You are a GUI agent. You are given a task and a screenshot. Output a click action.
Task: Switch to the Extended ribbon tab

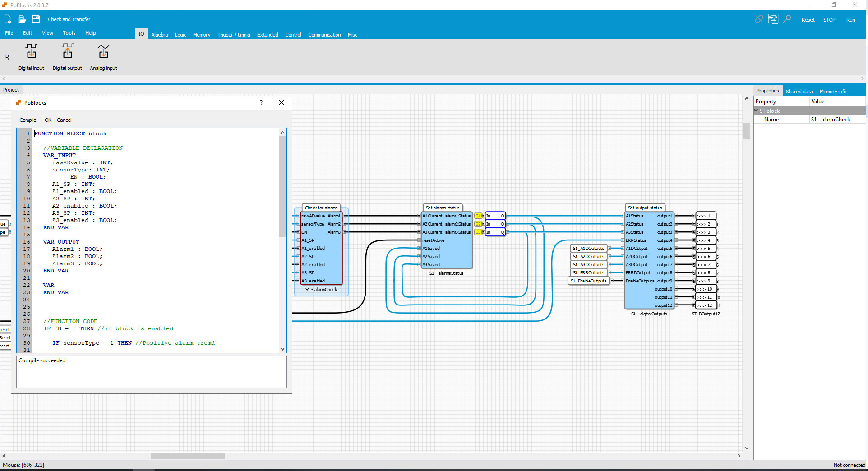[x=268, y=35]
